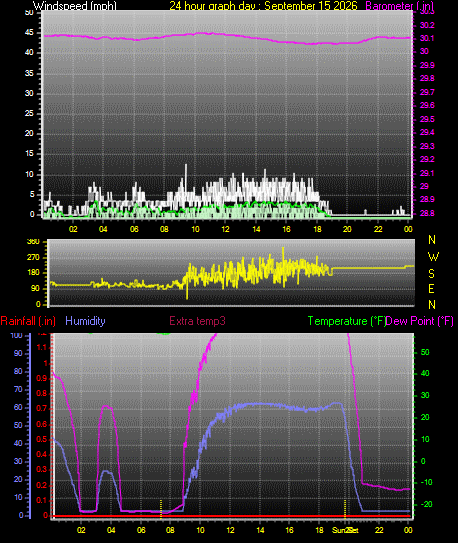Image resolution: width=458 pixels, height=543 pixels.
Task: Click the Barometer (.in) legend label
Action: [400, 5]
